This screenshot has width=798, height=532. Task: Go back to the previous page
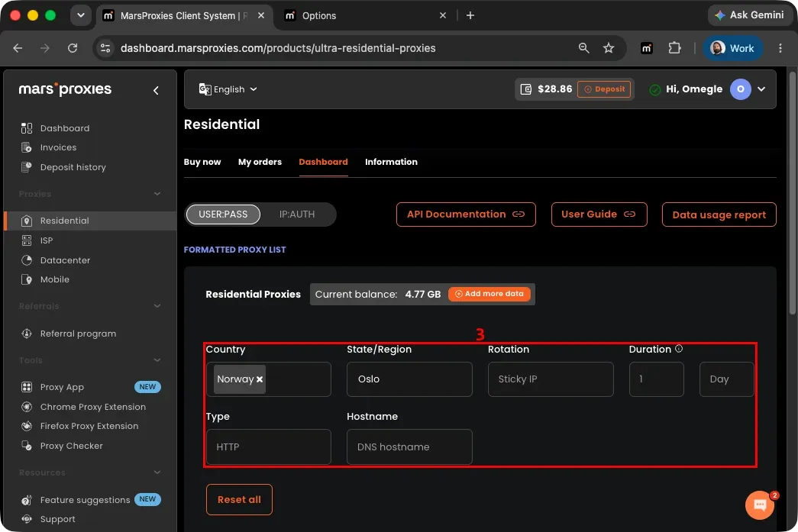(x=18, y=48)
